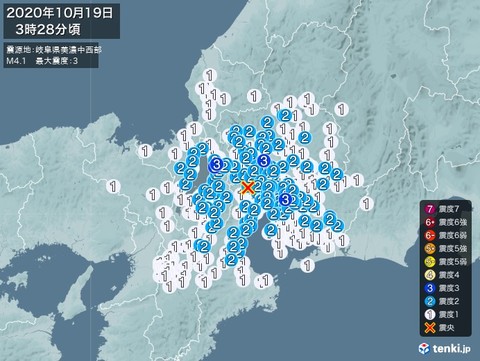Click the intensity 3 marker north of the epicenter
The image size is (480, 361).
[264, 161]
